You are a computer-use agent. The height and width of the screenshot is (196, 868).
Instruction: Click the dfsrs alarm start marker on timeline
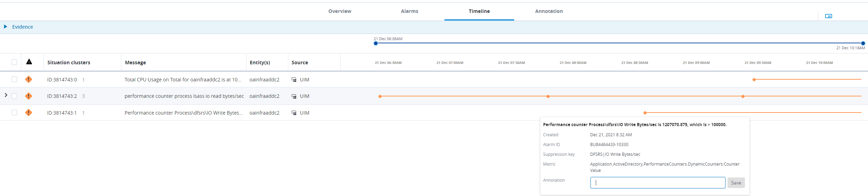[x=645, y=112]
